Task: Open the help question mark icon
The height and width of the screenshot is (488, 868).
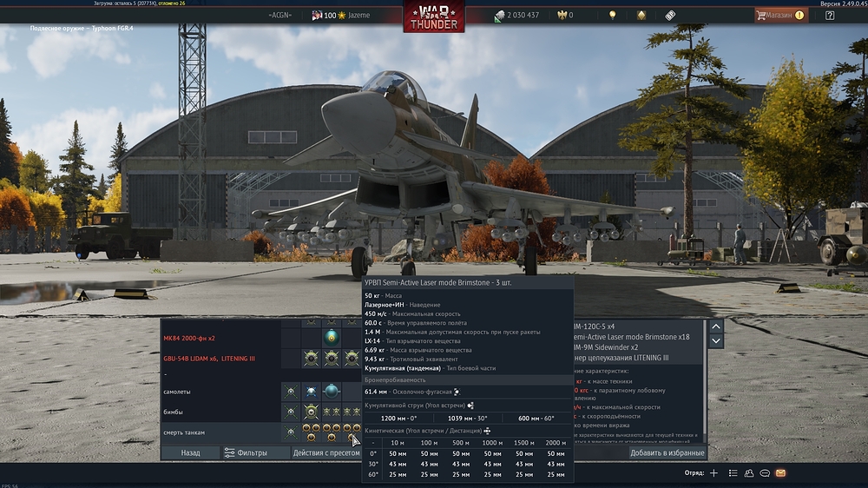Action: (x=830, y=15)
